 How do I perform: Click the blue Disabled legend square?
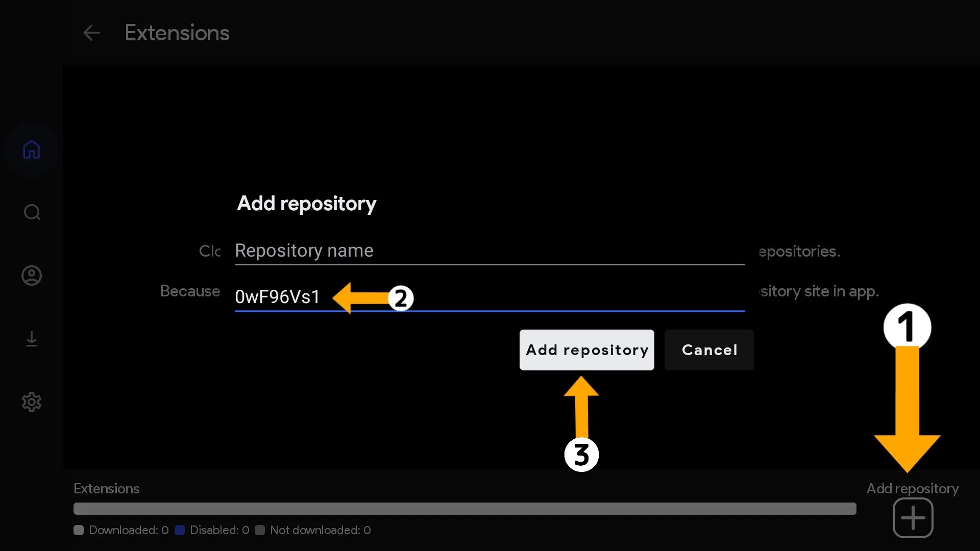[x=180, y=530]
